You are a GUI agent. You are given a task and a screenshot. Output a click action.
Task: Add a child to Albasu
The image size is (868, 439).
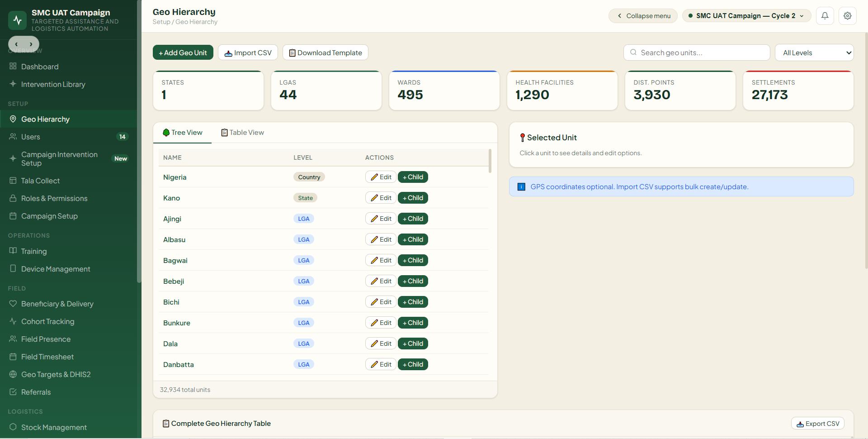click(x=413, y=239)
